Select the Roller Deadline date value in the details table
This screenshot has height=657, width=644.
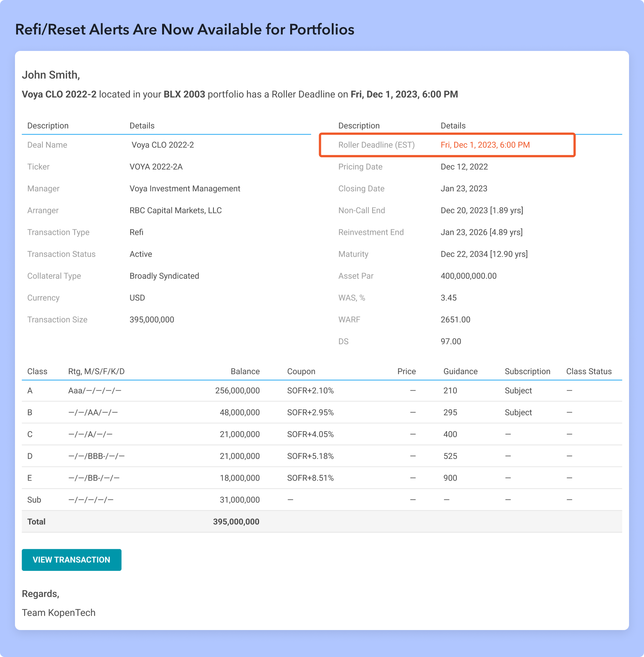coord(485,145)
